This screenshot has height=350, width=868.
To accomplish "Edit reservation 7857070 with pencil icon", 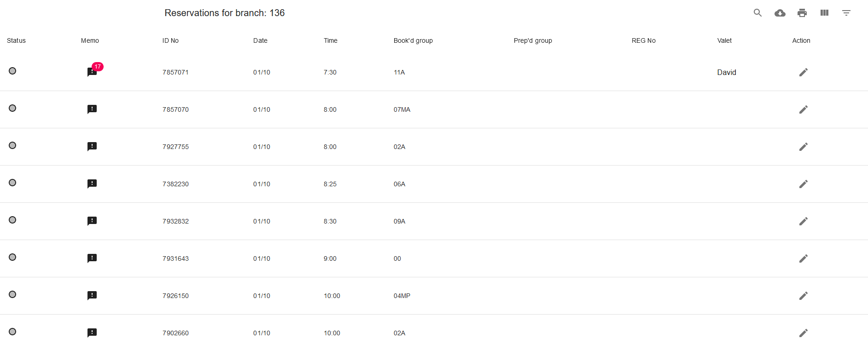I will [x=803, y=109].
